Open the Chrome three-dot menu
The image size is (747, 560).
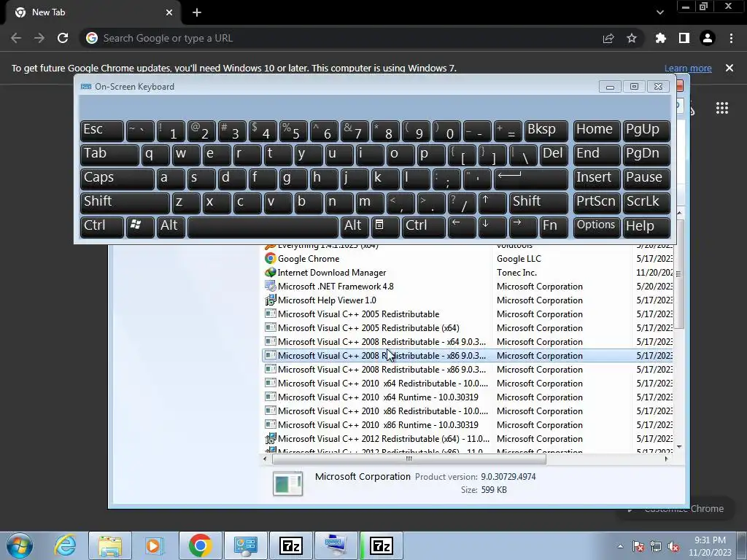point(731,38)
